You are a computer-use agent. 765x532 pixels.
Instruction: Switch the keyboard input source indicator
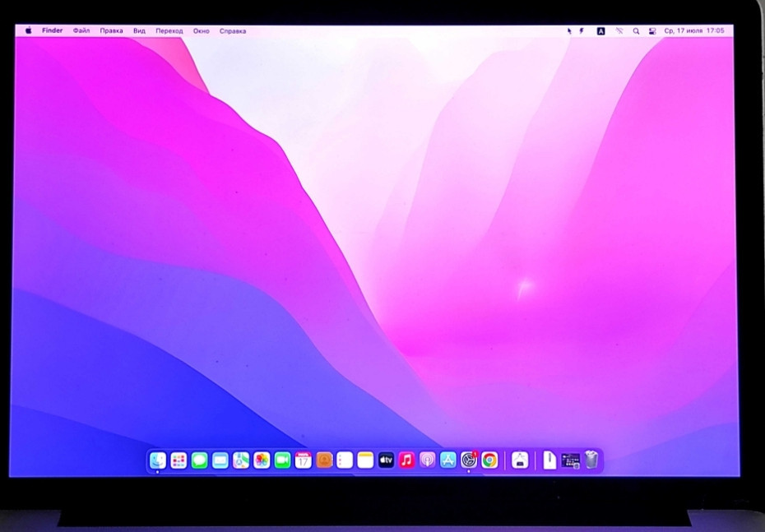pyautogui.click(x=601, y=30)
